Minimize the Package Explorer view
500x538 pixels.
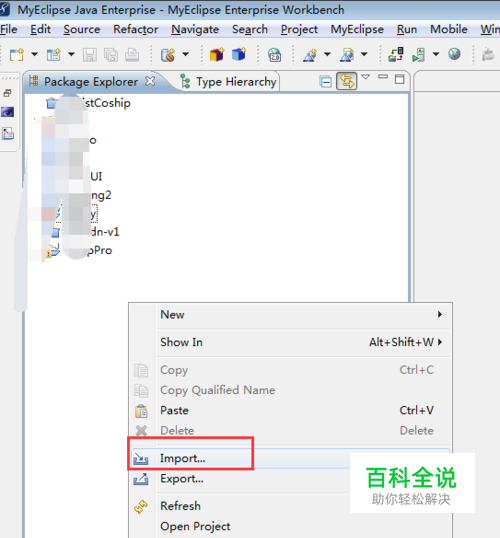383,77
